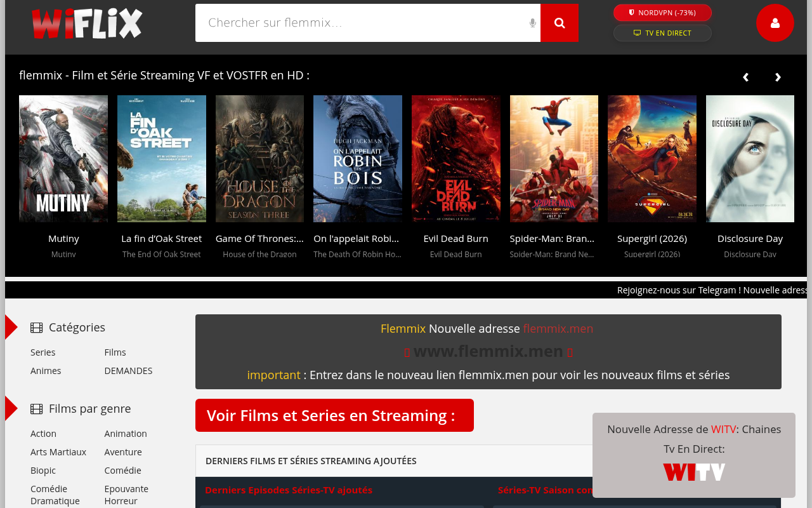The width and height of the screenshot is (812, 508).
Task: Open House of the Dragon poster
Action: click(x=259, y=159)
